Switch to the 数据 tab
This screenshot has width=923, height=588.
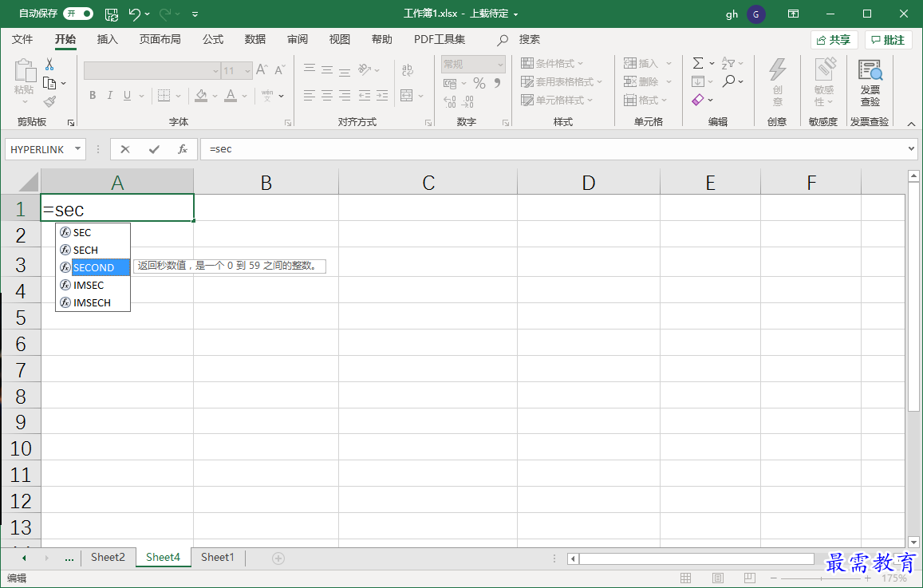tap(255, 39)
